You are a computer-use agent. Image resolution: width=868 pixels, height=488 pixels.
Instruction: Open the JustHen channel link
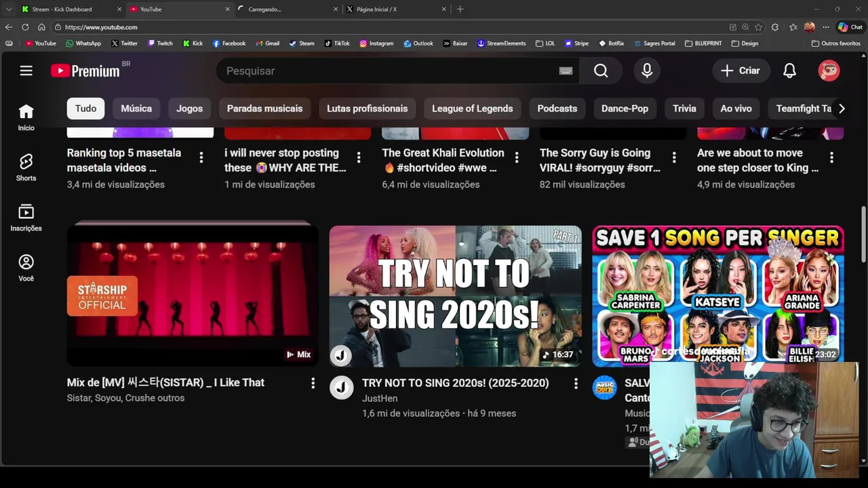click(380, 399)
